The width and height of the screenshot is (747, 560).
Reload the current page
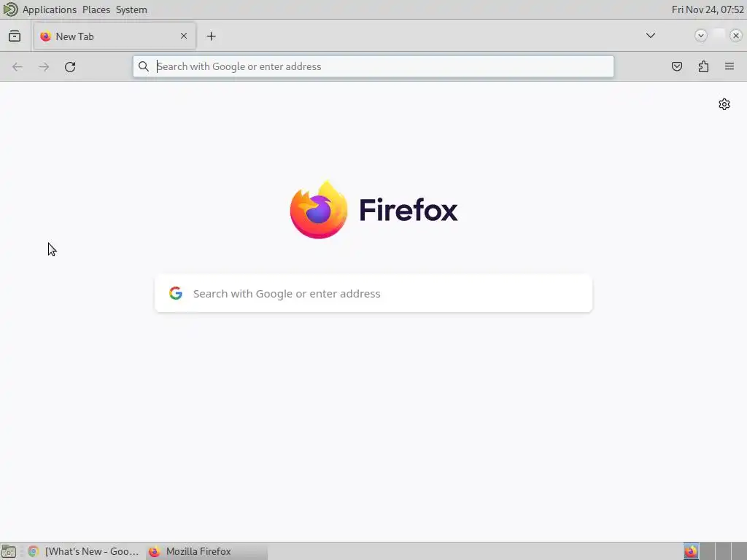[x=70, y=66]
